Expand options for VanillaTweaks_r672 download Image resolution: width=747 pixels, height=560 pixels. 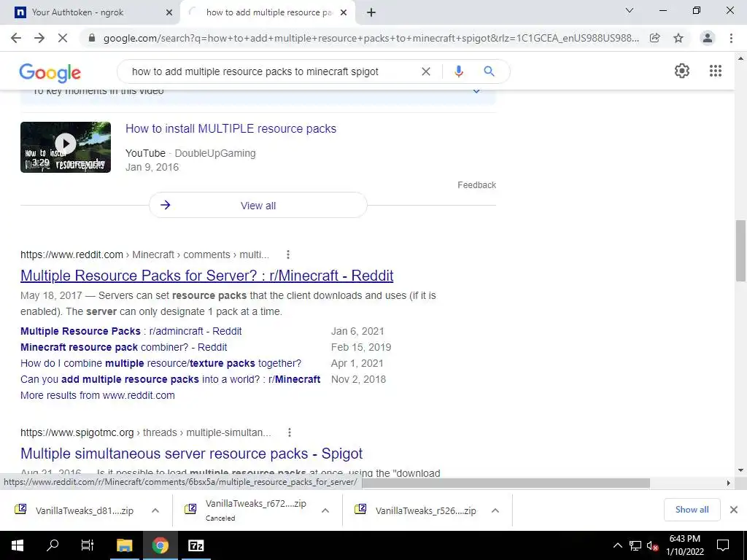325,510
